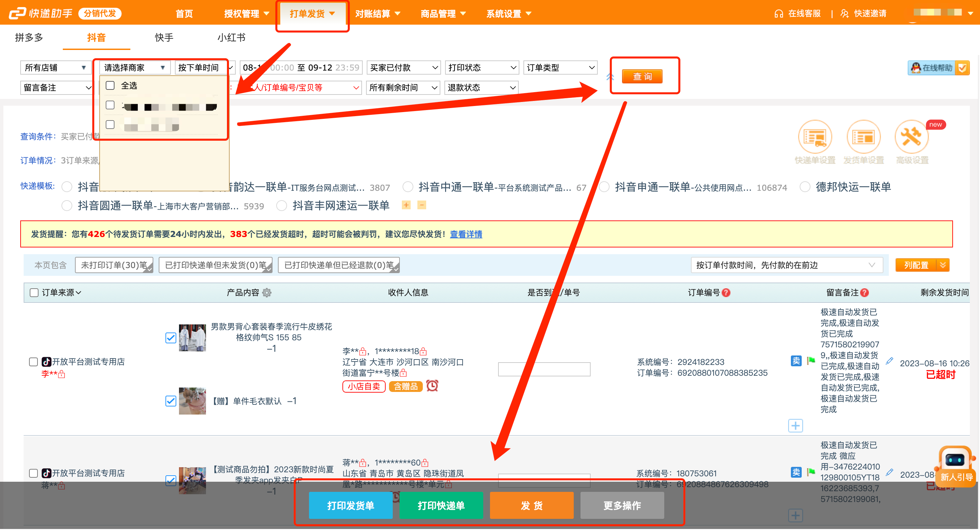Screen dimensions: 980x530
Task: Open the 查看详情 link
Action: (466, 234)
